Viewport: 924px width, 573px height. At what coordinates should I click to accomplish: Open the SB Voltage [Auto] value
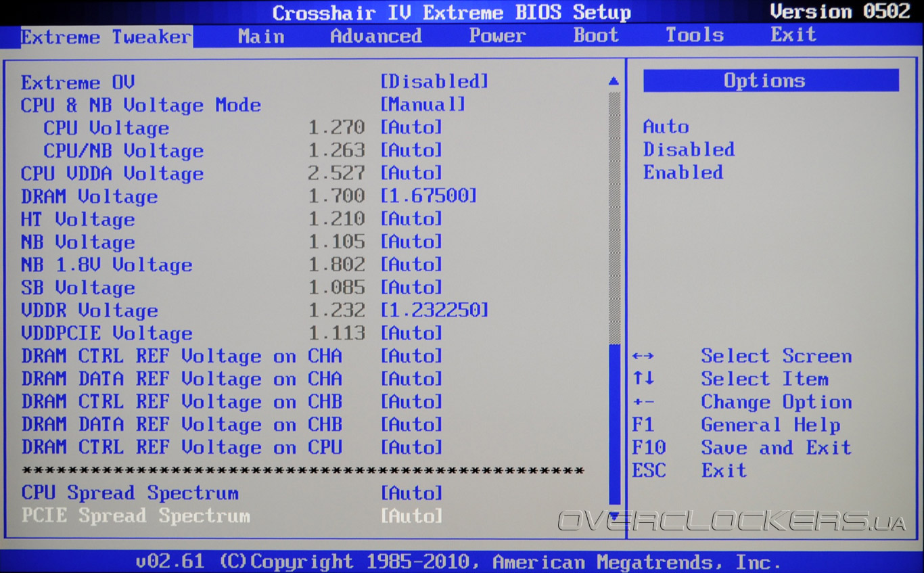411,288
